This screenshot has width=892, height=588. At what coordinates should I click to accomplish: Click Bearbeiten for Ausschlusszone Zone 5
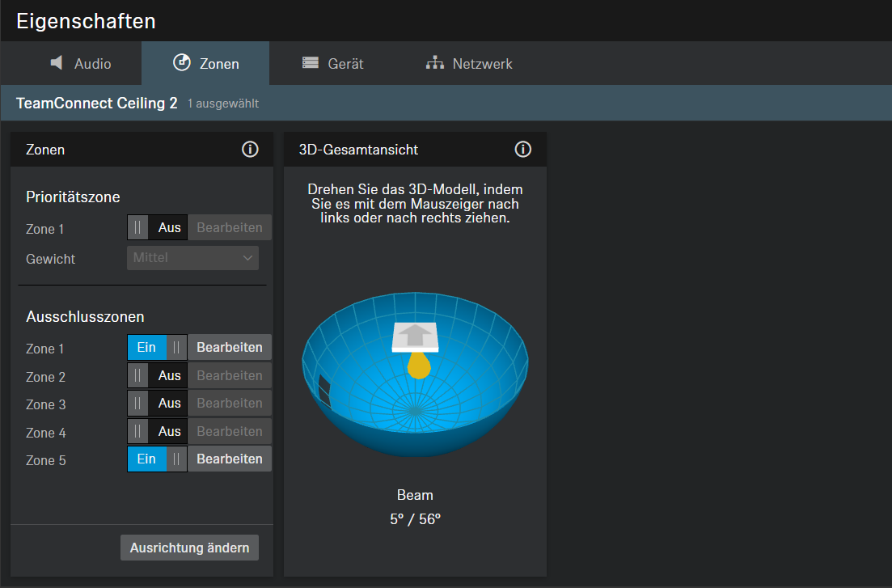pyautogui.click(x=230, y=459)
